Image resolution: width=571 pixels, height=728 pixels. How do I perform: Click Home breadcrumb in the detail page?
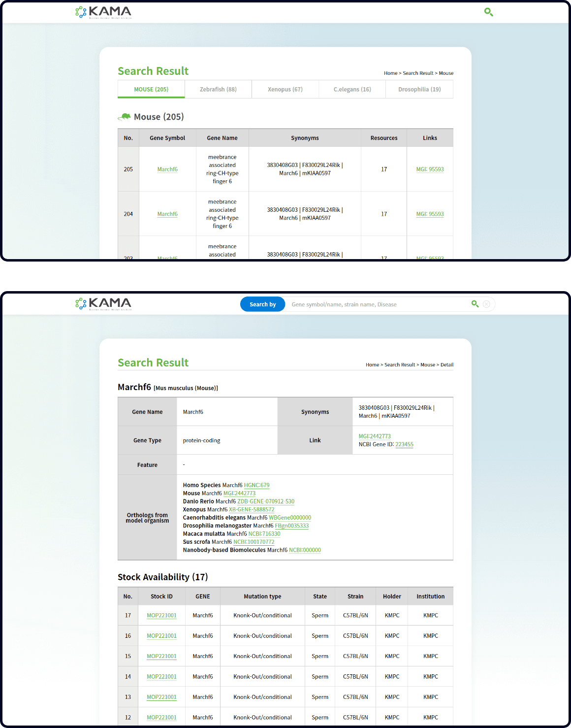coord(372,364)
